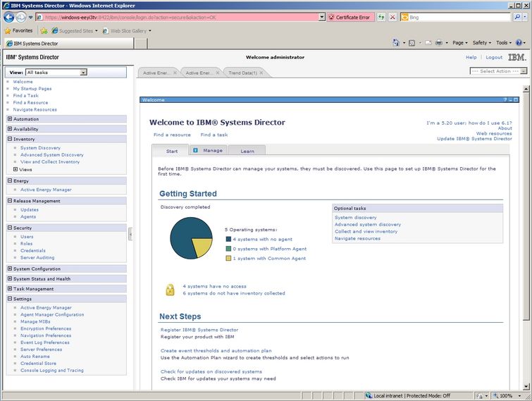Open Active Energy Manager under Energy
The height and width of the screenshot is (401, 532).
46,190
